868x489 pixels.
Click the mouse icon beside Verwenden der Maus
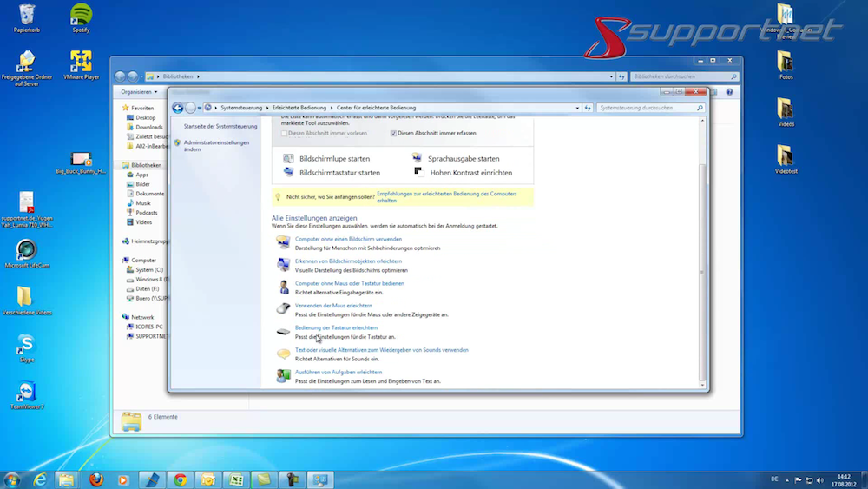pos(283,308)
